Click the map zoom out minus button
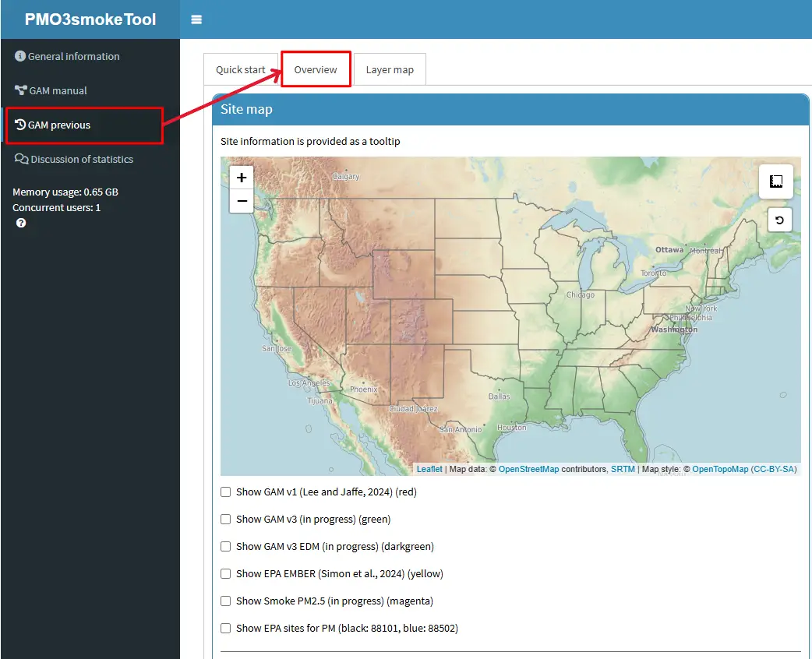Image resolution: width=812 pixels, height=659 pixels. (242, 201)
